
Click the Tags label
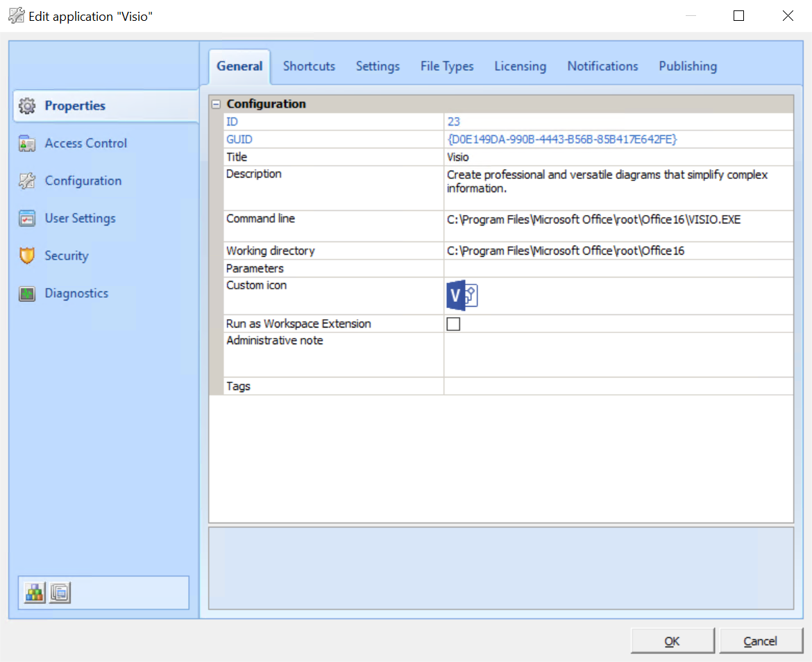238,387
